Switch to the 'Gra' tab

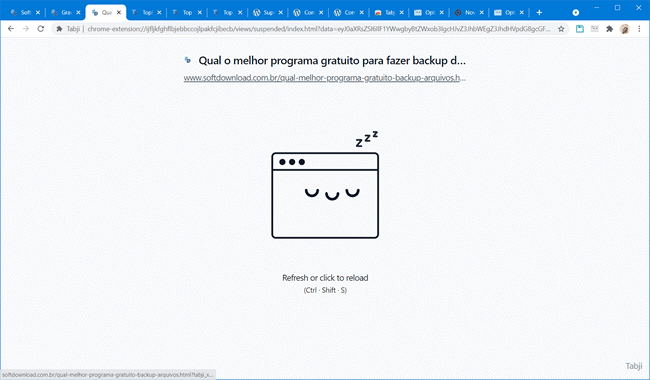62,12
